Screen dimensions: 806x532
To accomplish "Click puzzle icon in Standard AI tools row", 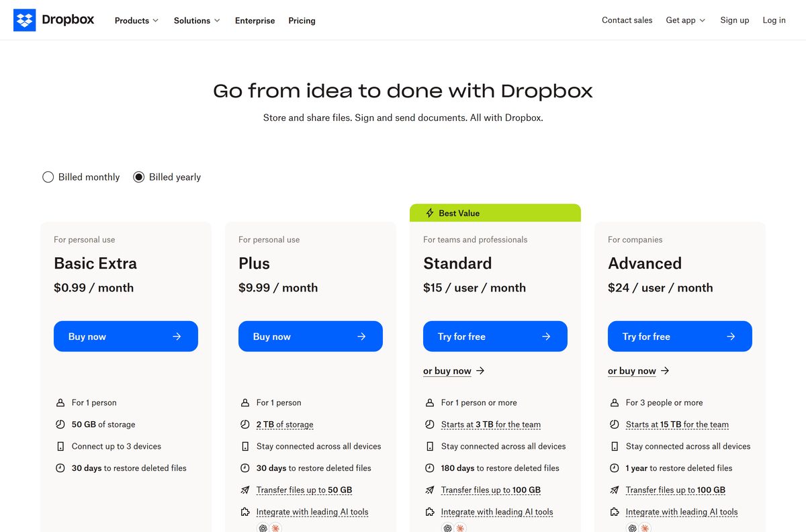I will (x=430, y=512).
